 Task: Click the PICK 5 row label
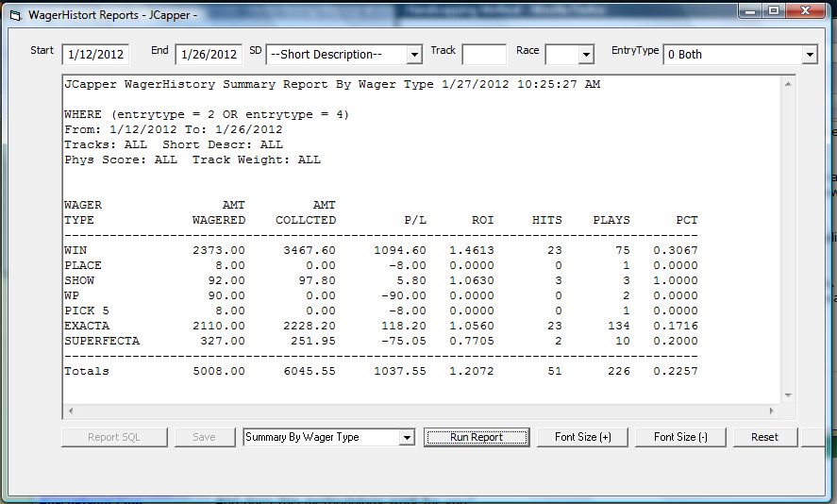[x=87, y=311]
